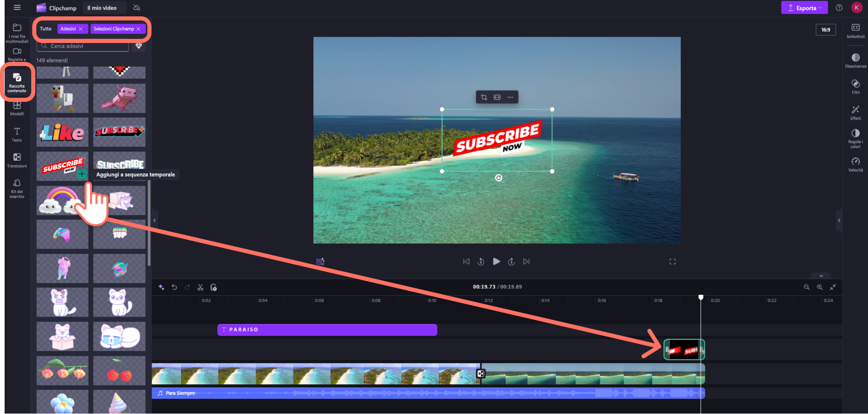The height and width of the screenshot is (414, 868).
Task: Collapse the right properties panel
Action: pos(839,221)
